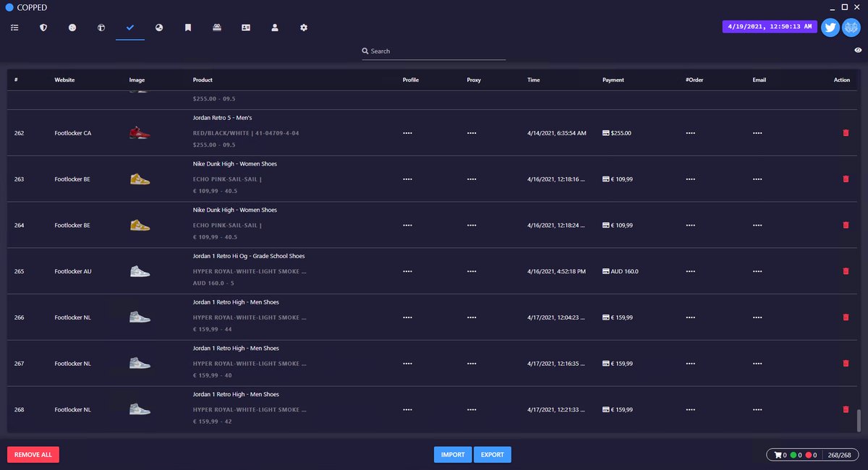Click the REMOVE ALL button
This screenshot has width=868, height=470.
33,455
